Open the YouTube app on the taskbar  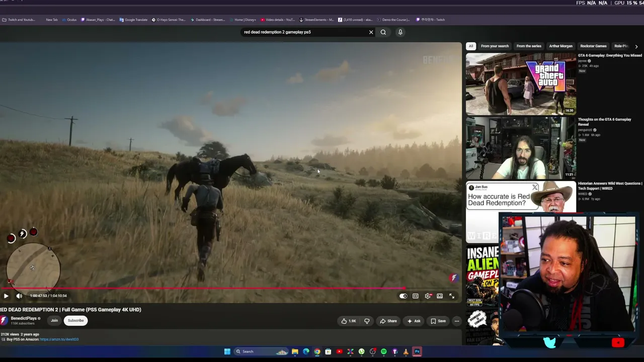(339, 351)
